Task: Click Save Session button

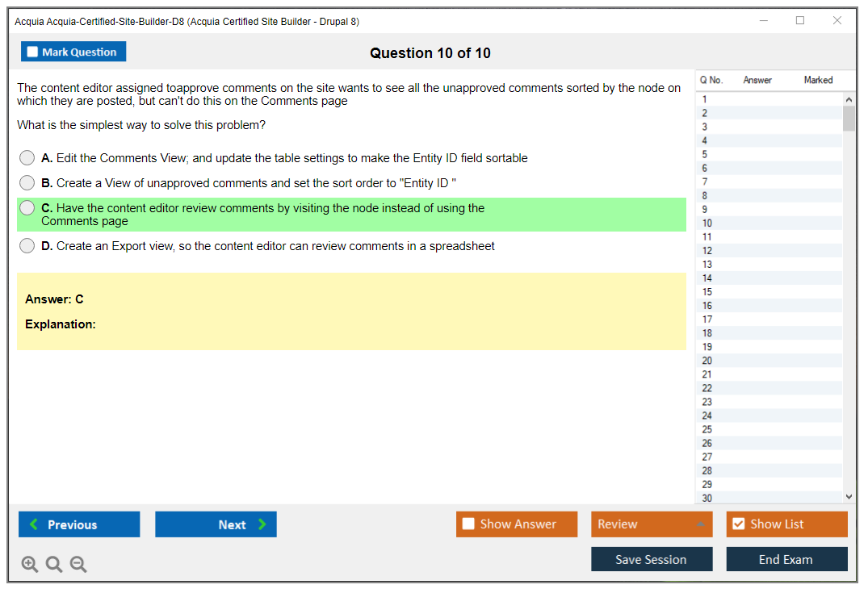Action: pyautogui.click(x=652, y=559)
